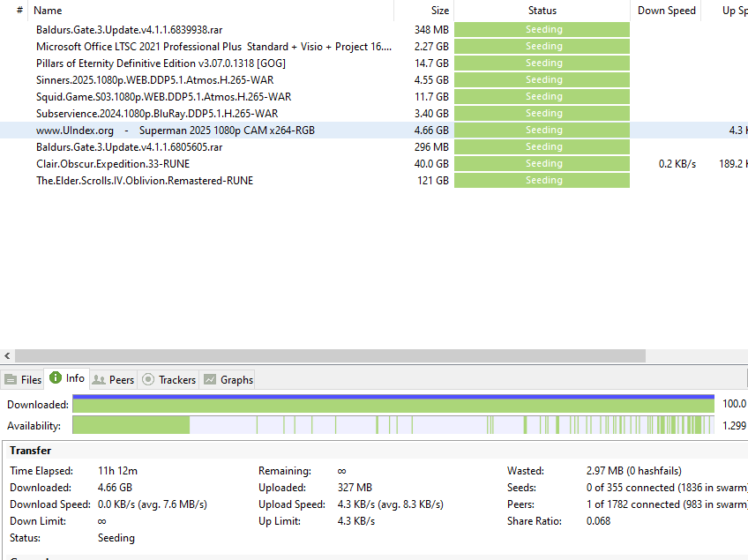This screenshot has height=560, width=748.
Task: Sort by the # column header
Action: pos(14,11)
